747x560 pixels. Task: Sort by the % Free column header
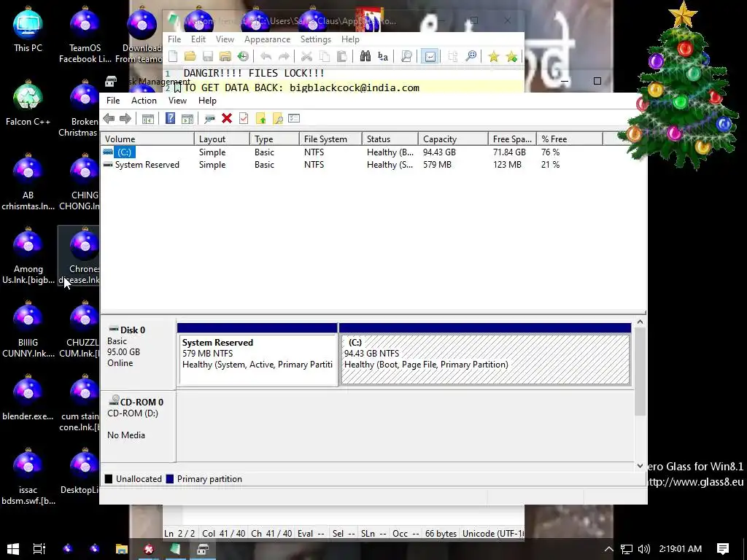(569, 139)
